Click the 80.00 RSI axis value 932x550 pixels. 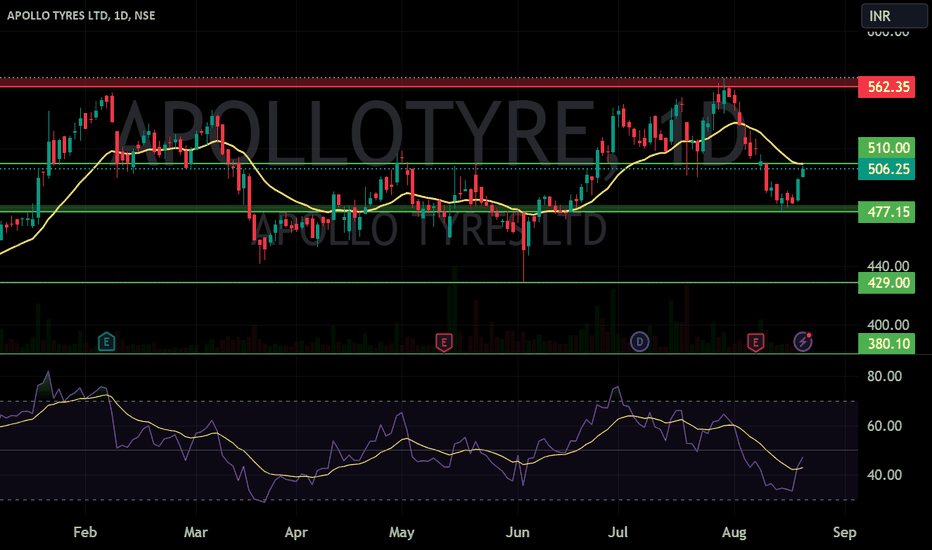pos(884,376)
